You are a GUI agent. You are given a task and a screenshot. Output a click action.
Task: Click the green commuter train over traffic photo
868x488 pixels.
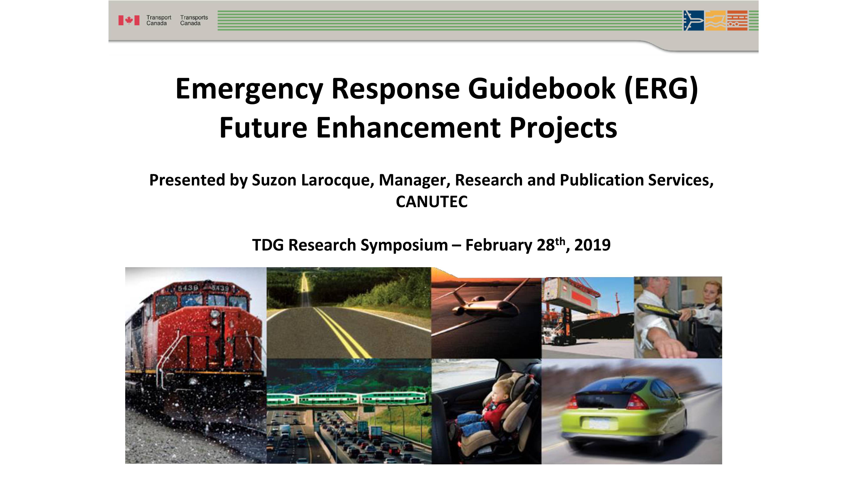[x=349, y=411]
